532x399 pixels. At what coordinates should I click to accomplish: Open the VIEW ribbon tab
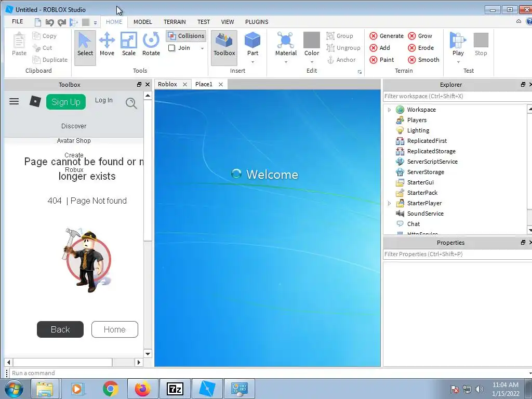[228, 22]
